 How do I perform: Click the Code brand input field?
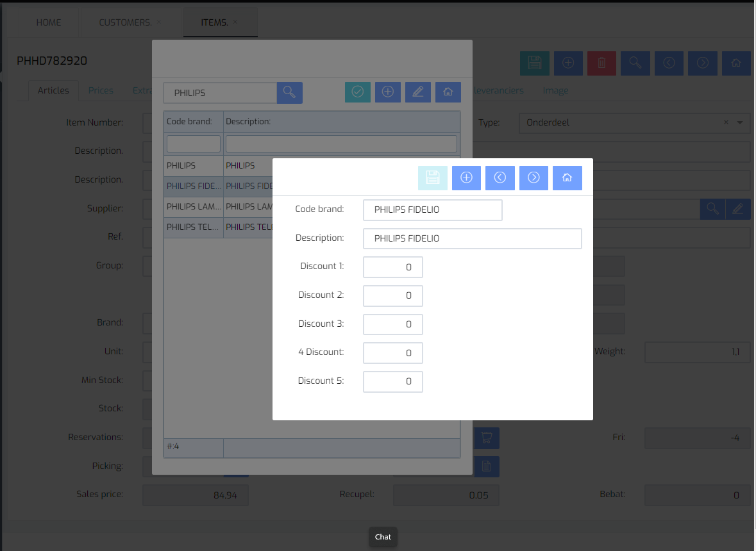(432, 210)
